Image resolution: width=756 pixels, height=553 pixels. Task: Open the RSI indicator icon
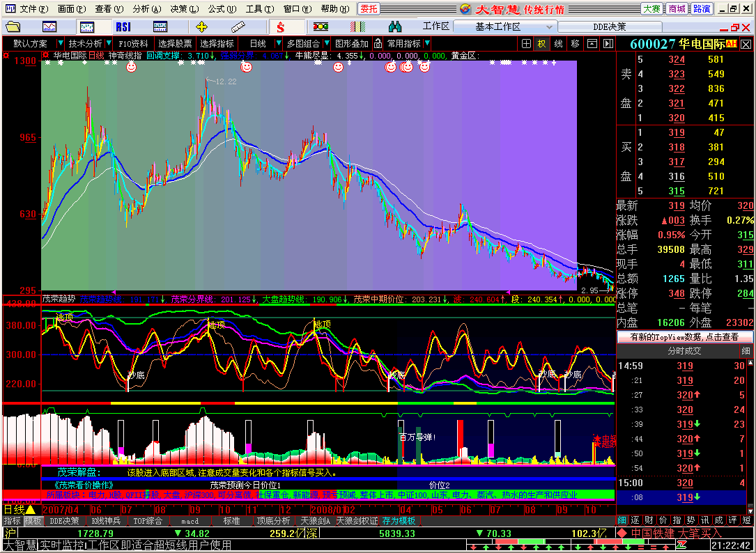tap(123, 27)
